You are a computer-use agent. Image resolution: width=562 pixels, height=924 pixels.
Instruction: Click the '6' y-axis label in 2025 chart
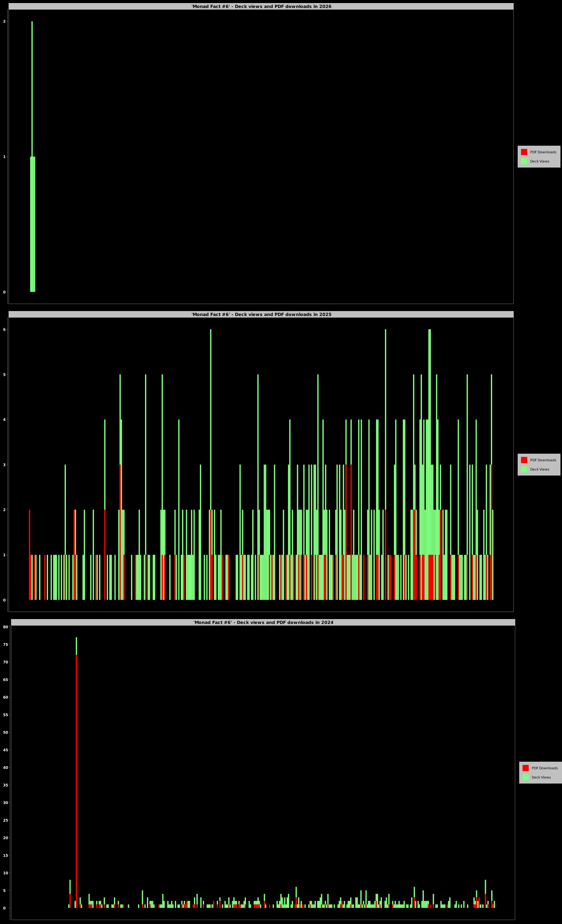[x=5, y=329]
